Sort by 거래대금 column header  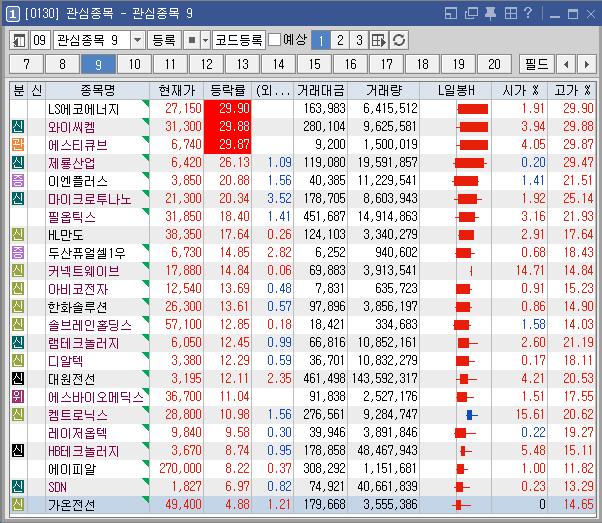[x=321, y=91]
